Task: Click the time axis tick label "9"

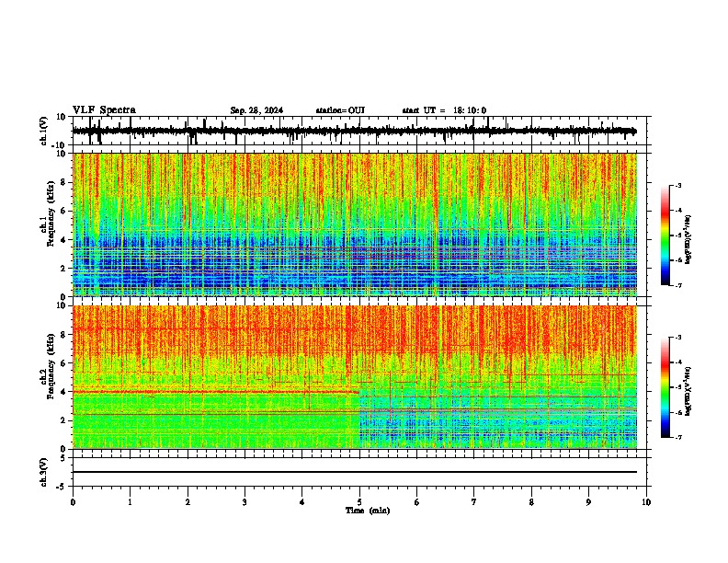Action: [588, 502]
